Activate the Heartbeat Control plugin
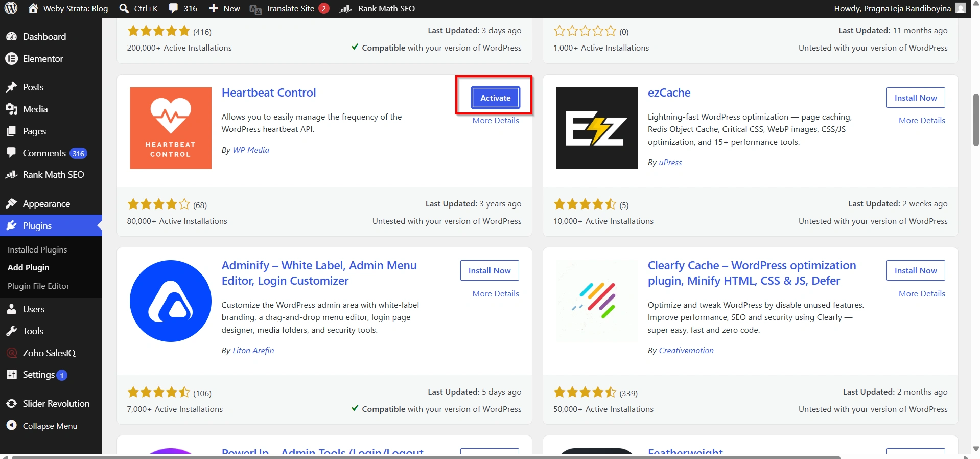This screenshot has height=459, width=980. tap(495, 98)
